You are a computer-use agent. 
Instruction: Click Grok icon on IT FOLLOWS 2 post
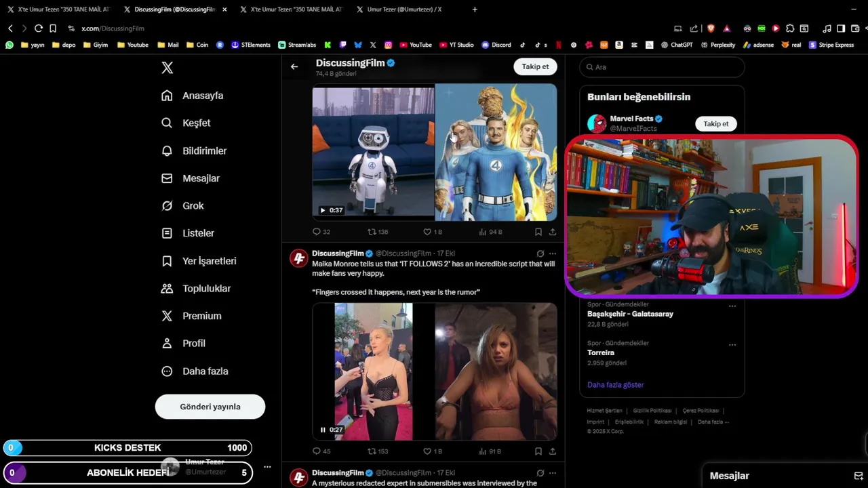[540, 253]
